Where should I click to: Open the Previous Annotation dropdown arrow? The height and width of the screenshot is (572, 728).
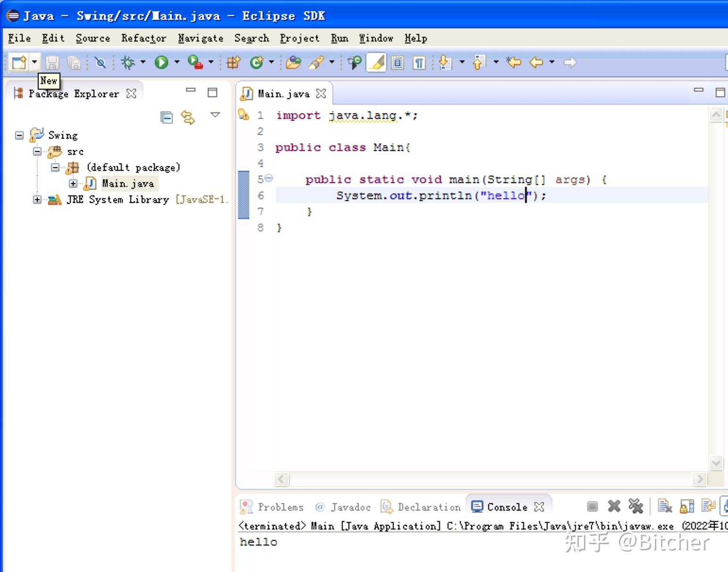pyautogui.click(x=496, y=62)
